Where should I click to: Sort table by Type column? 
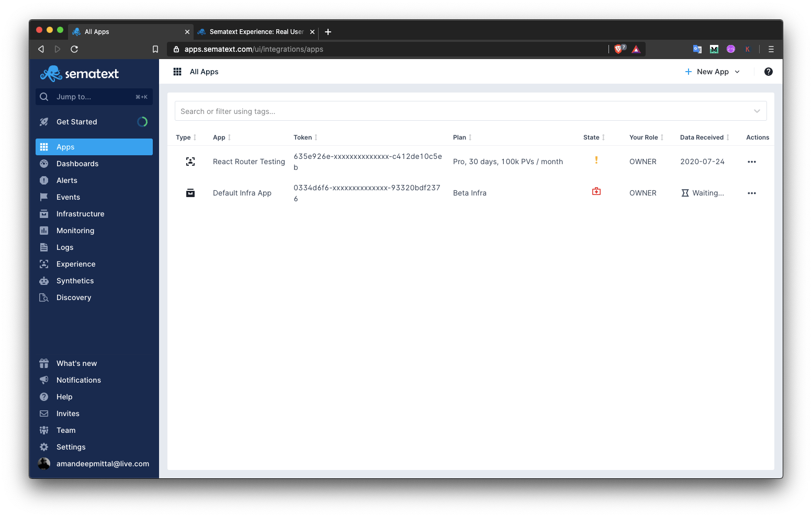tap(186, 137)
